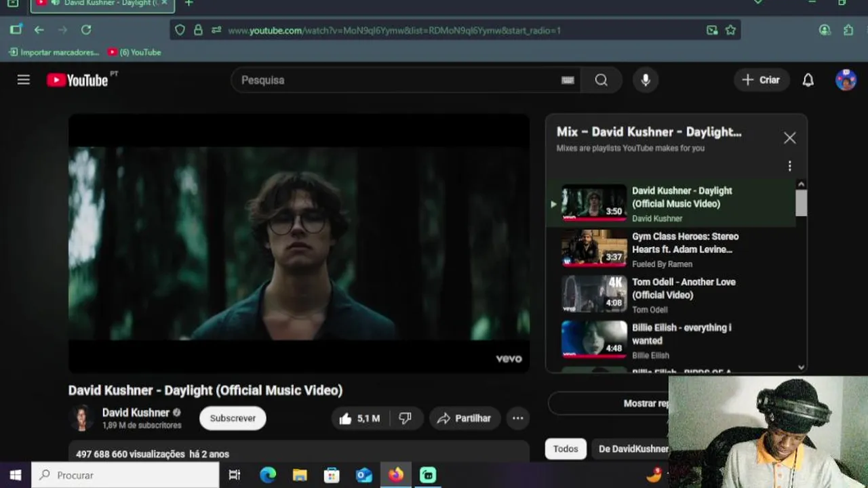Screen dimensions: 868x488
Task: Start voice search with microphone
Action: (646, 80)
